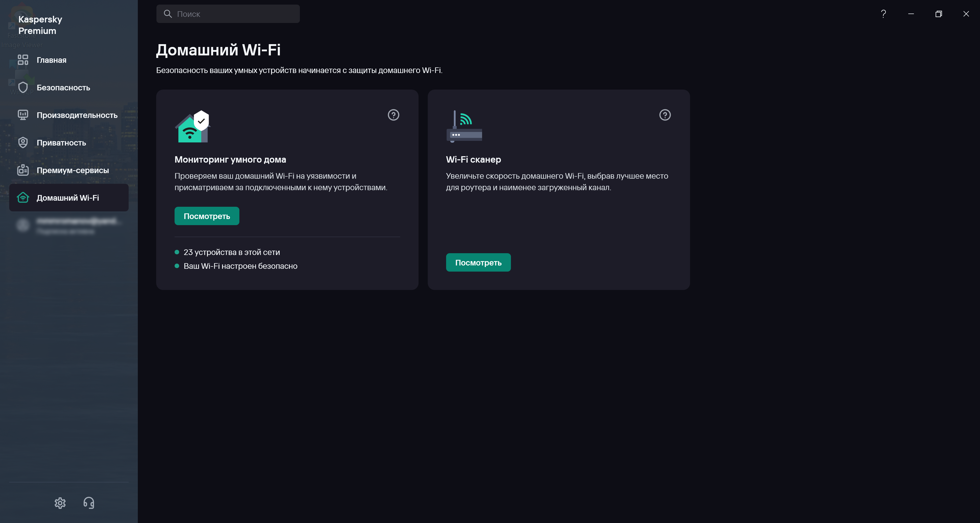Open the Приватность section
980x523 pixels.
(x=61, y=143)
